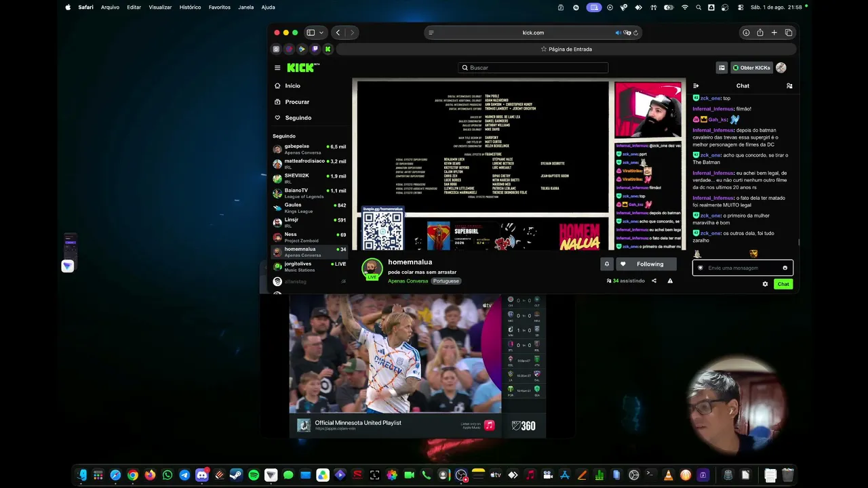Viewport: 868px width, 488px height.
Task: Go back in Safari
Action: pos(338,33)
